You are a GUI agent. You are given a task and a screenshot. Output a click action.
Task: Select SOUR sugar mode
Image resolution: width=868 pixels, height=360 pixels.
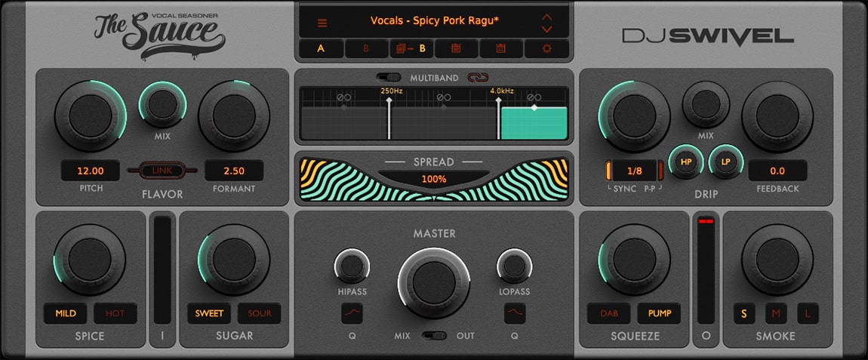[x=259, y=313]
